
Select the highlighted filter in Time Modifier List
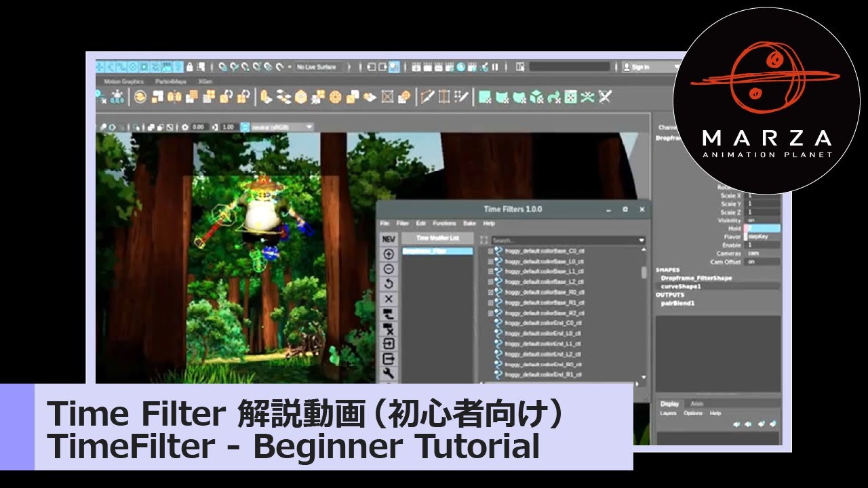(x=437, y=251)
